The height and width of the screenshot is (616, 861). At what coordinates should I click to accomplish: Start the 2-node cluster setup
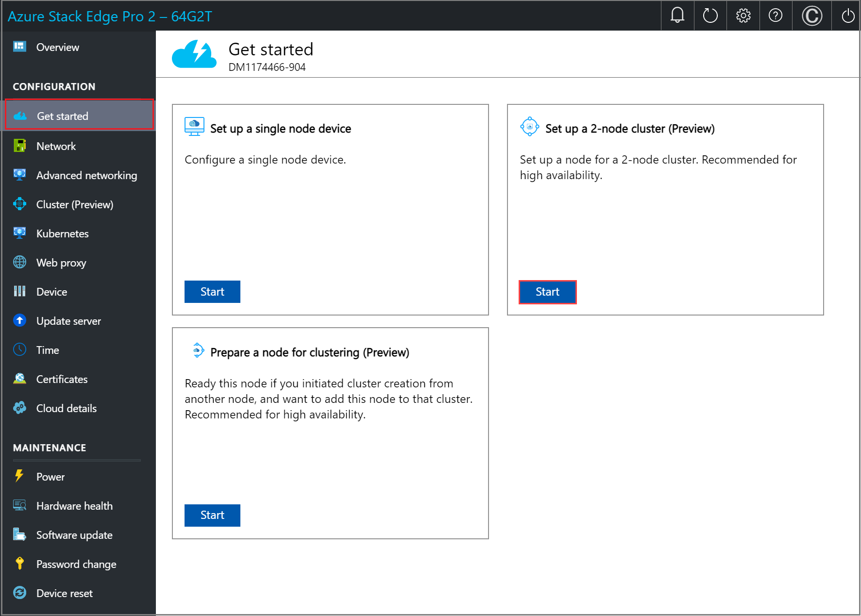(547, 292)
